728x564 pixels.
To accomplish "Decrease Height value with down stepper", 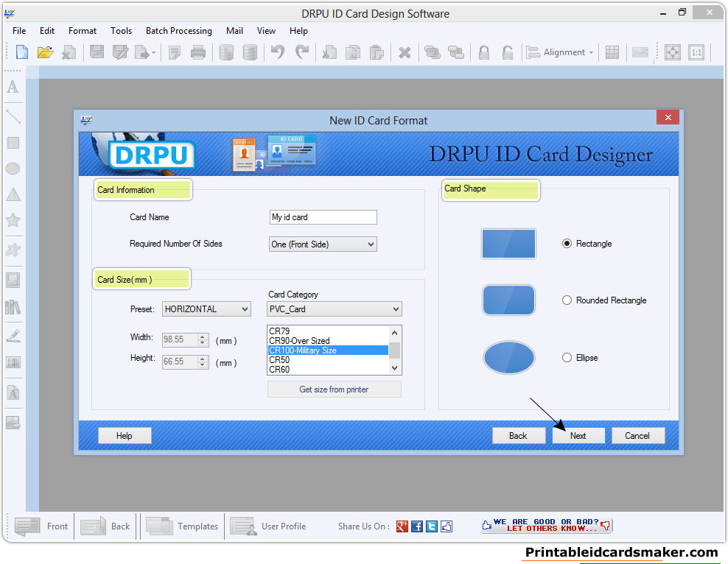I will click(202, 365).
